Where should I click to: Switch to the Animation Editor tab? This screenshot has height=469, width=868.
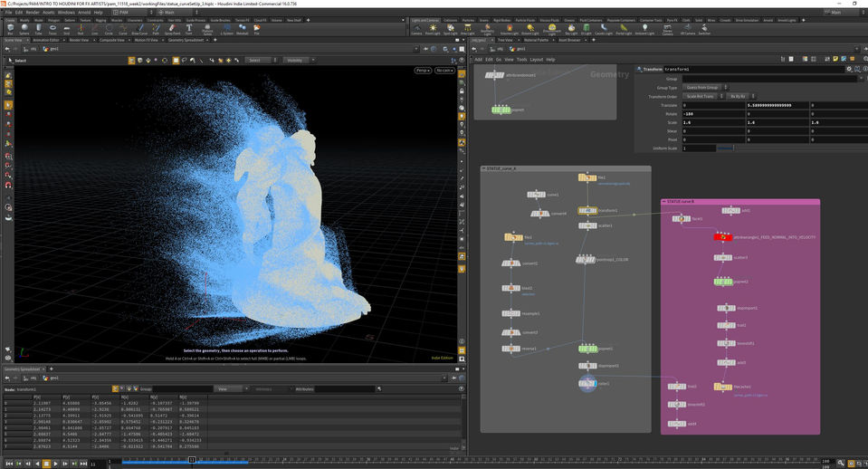click(46, 40)
